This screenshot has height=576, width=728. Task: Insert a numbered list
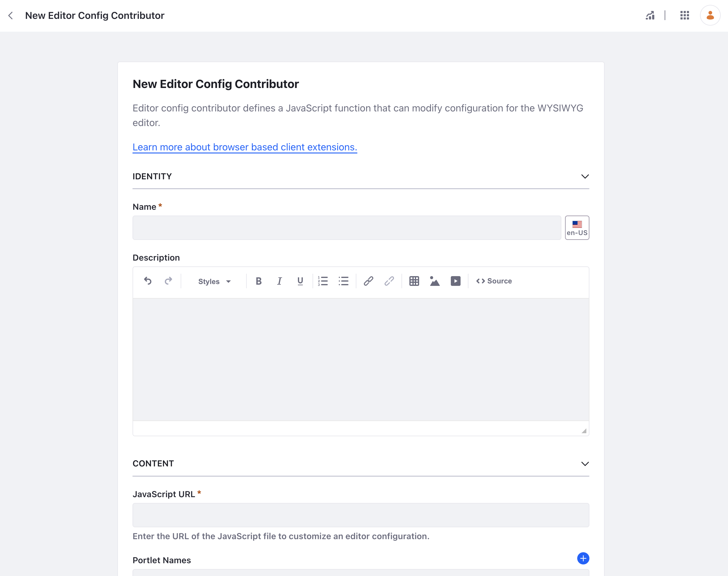tap(323, 281)
